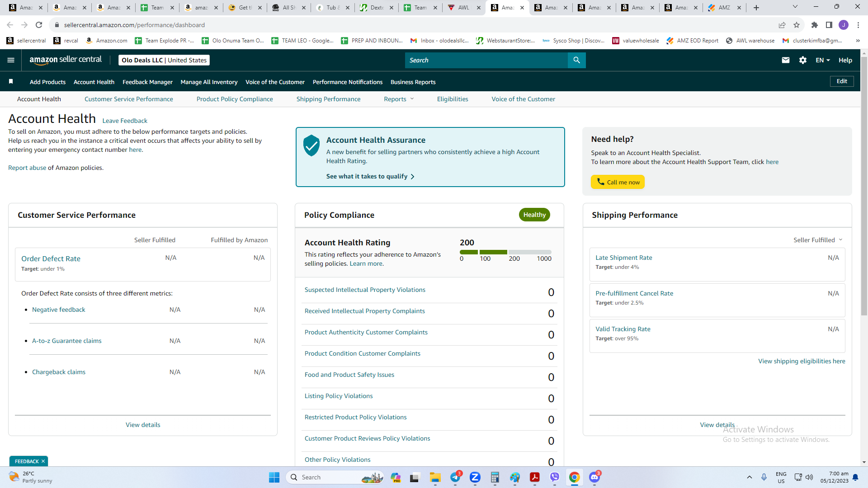This screenshot has height=488, width=868.
Task: Focus the Seller Central search field
Action: click(x=486, y=60)
